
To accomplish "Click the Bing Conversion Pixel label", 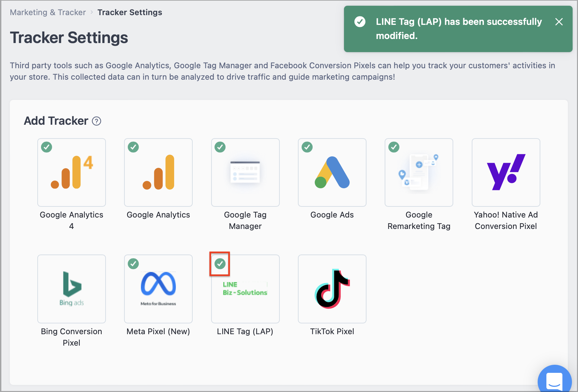I will click(x=72, y=337).
